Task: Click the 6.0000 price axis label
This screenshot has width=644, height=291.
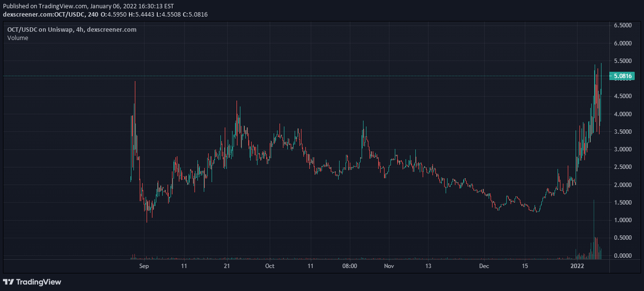Action: pos(623,43)
